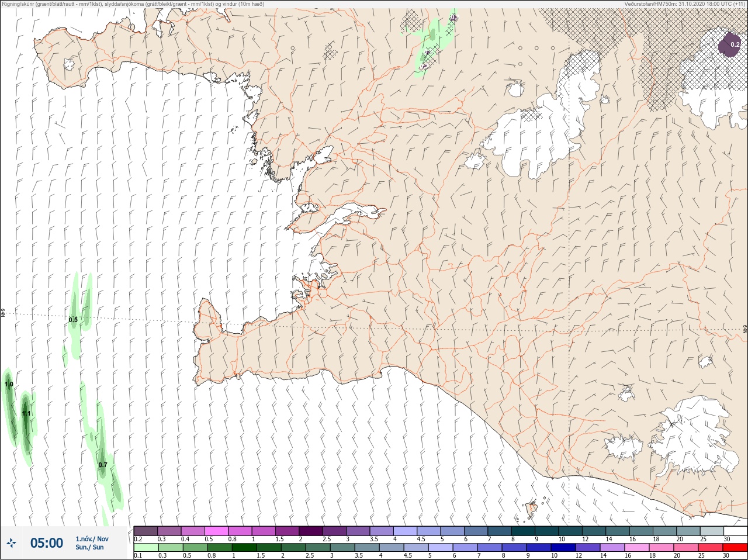The width and height of the screenshot is (748, 560).
Task: Click the dark blue 10 swatch, bottom legend row
Action: (x=565, y=548)
